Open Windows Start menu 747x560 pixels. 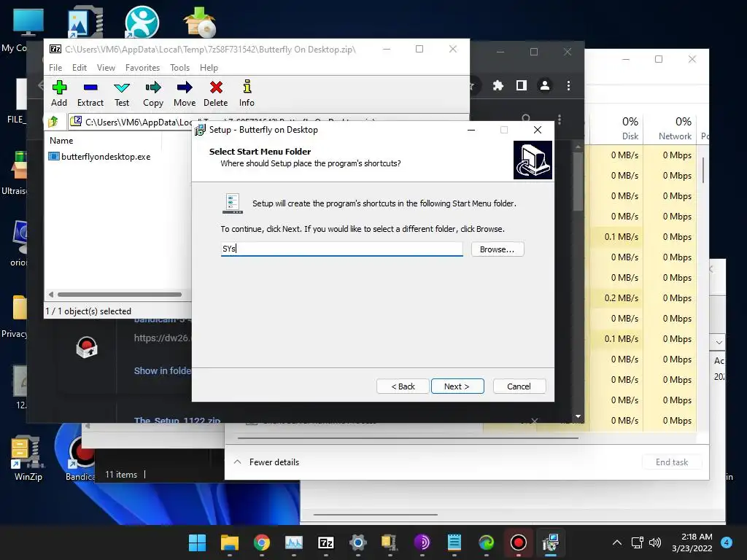tap(197, 542)
